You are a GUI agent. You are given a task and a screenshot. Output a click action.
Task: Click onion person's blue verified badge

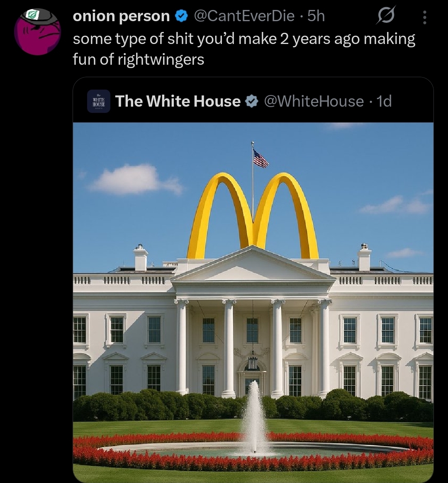(x=182, y=16)
